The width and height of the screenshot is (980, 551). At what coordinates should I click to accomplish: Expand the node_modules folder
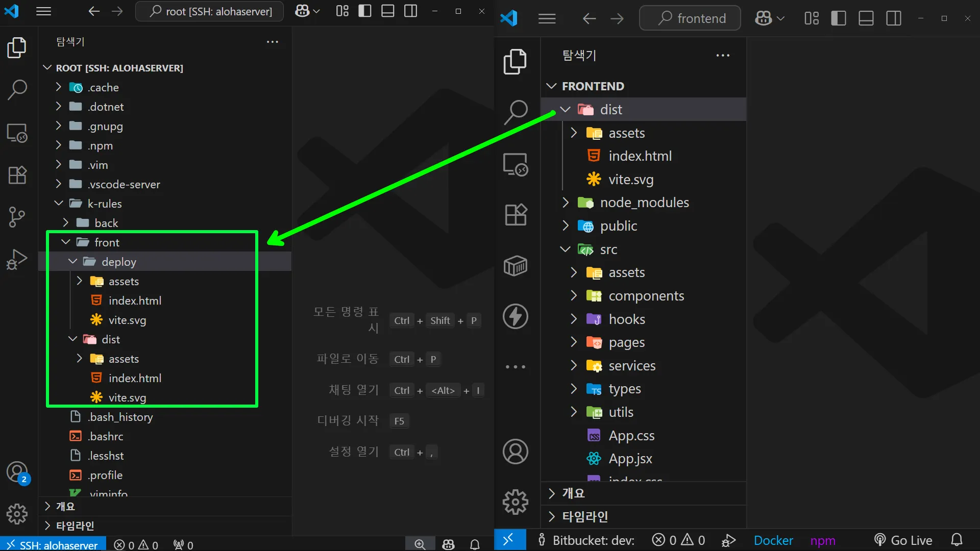(x=644, y=203)
